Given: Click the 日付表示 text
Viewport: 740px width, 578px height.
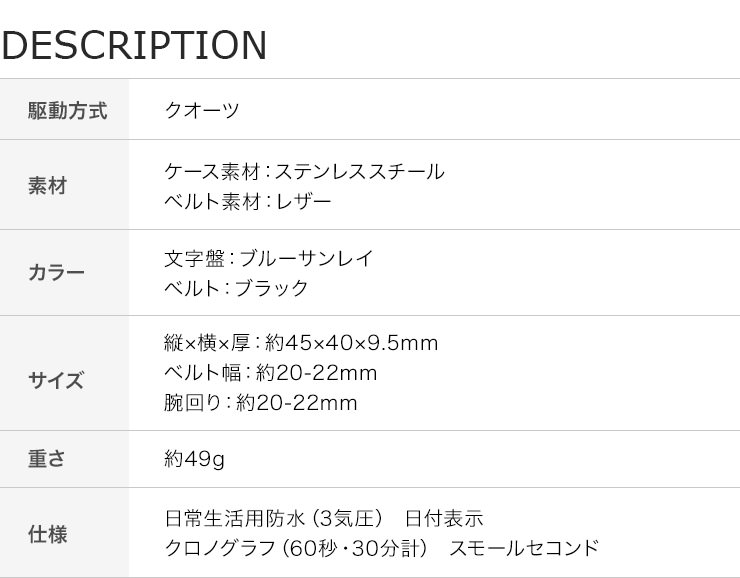Looking at the screenshot, I should (444, 519).
